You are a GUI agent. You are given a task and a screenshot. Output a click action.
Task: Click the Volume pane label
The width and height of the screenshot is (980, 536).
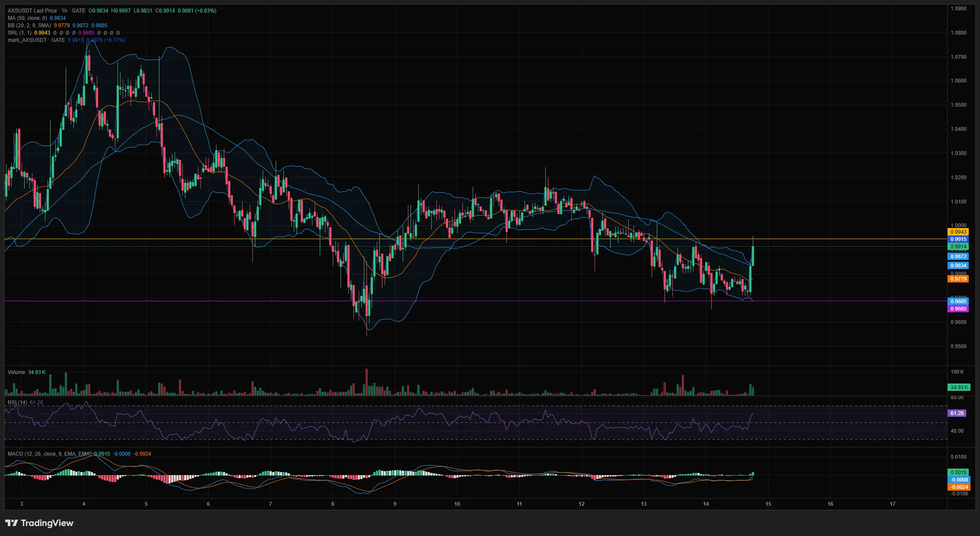(x=16, y=372)
